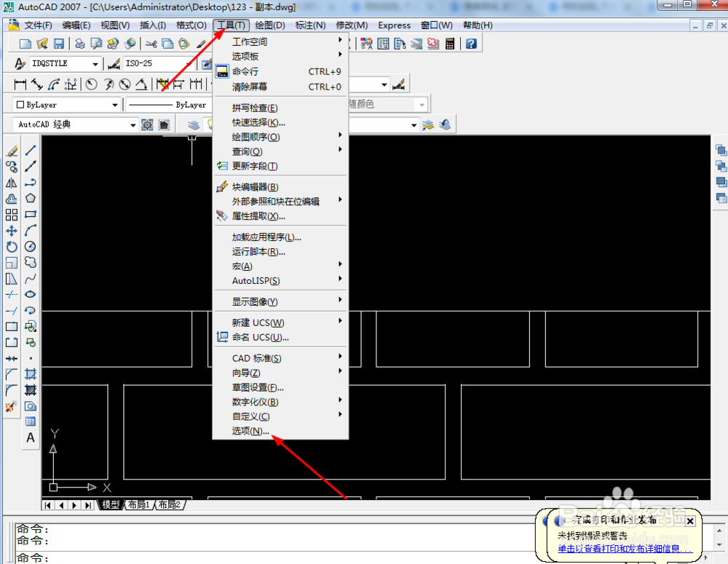Click 单击以查看打印和发布详细信息 link
728x564 pixels.
625,549
